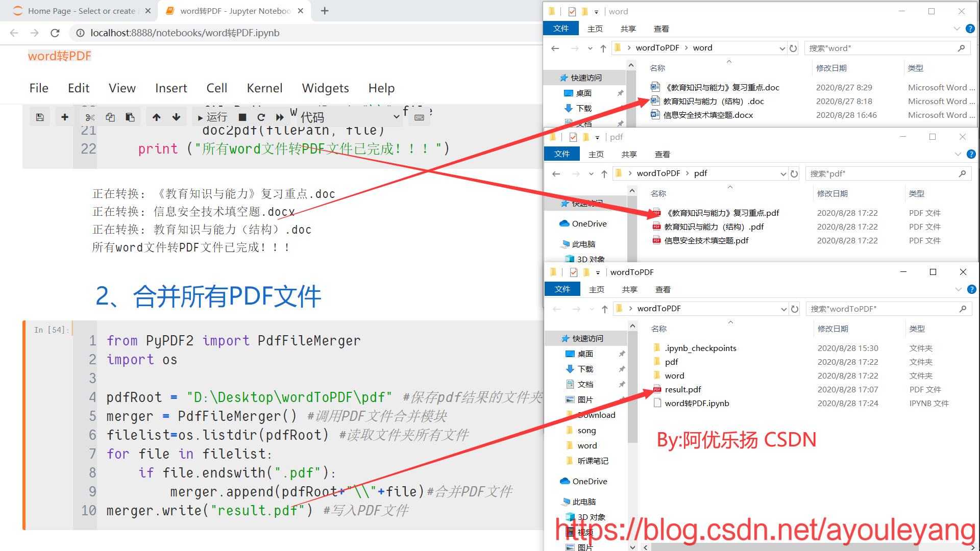The width and height of the screenshot is (980, 551).
Task: Expand address history dropdown in pdf window
Action: coord(783,174)
